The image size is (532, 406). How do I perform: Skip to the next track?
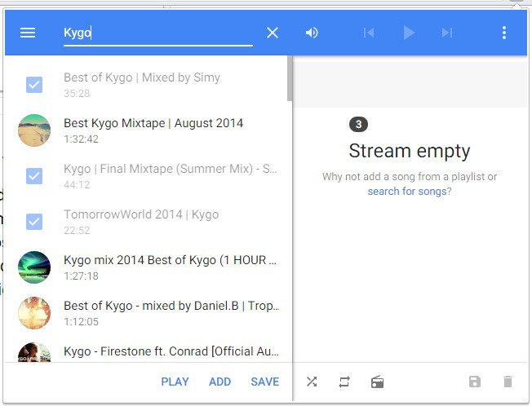click(x=446, y=33)
